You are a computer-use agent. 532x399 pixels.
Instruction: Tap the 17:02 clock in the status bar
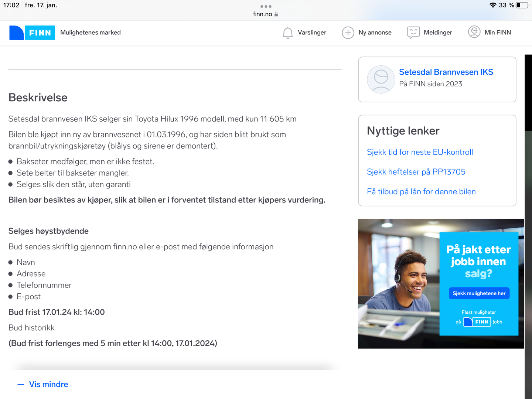click(x=11, y=5)
